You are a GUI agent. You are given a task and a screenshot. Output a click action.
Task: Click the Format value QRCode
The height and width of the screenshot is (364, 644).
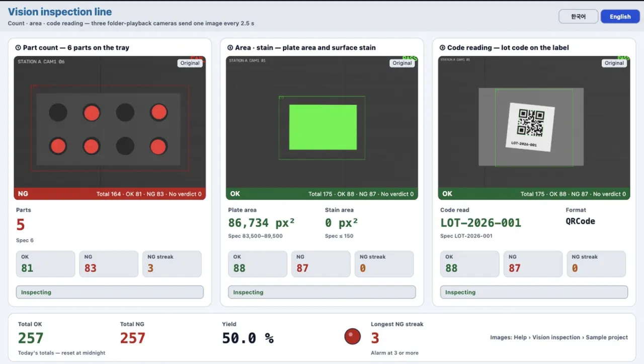click(x=581, y=221)
